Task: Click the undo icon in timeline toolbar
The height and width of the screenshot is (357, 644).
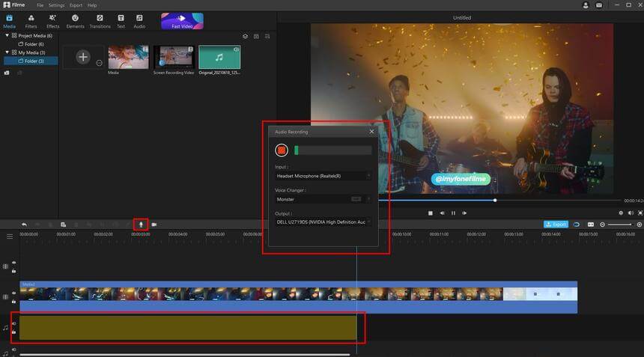Action: (x=24, y=225)
